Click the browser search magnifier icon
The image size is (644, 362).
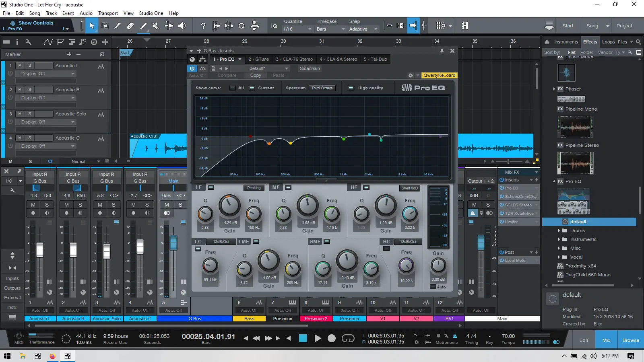pos(638,42)
